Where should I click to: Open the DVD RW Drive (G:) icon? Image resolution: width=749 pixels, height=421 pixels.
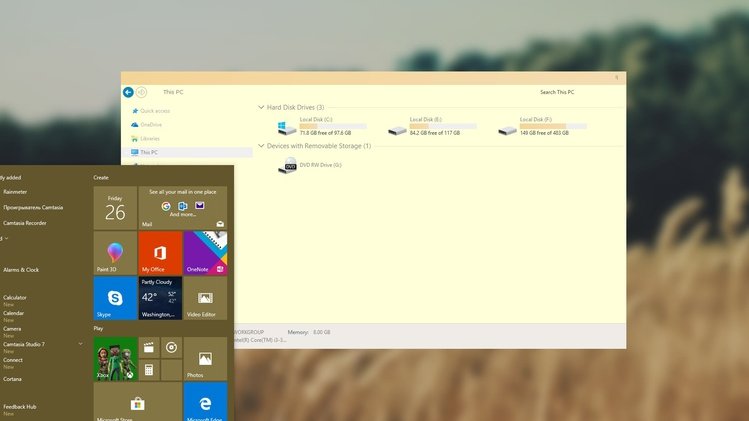[x=287, y=165]
